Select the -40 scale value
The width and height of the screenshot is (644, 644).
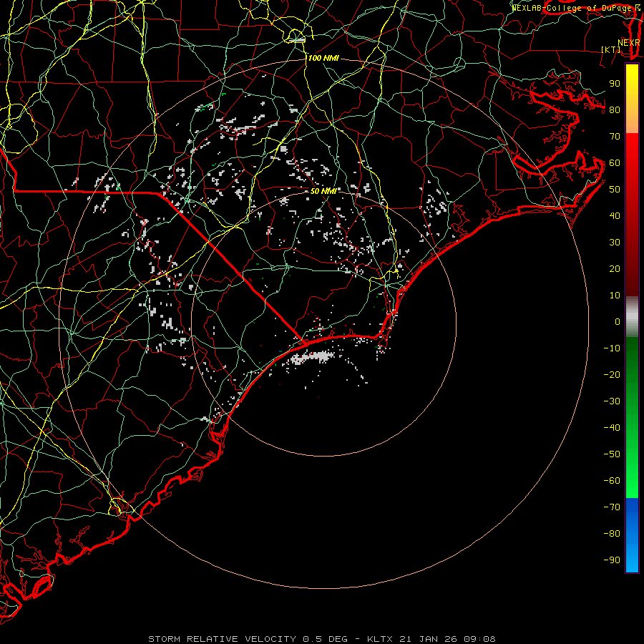click(612, 428)
